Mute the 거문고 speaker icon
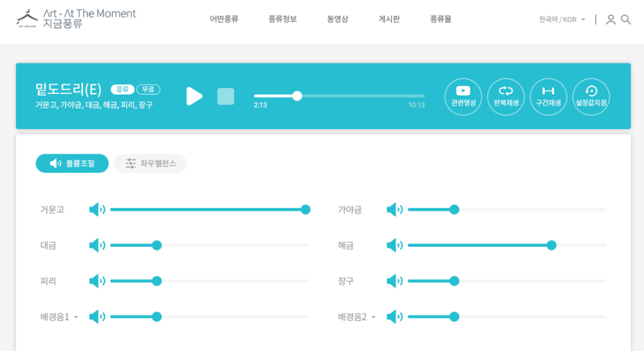644x351 pixels. [x=97, y=209]
